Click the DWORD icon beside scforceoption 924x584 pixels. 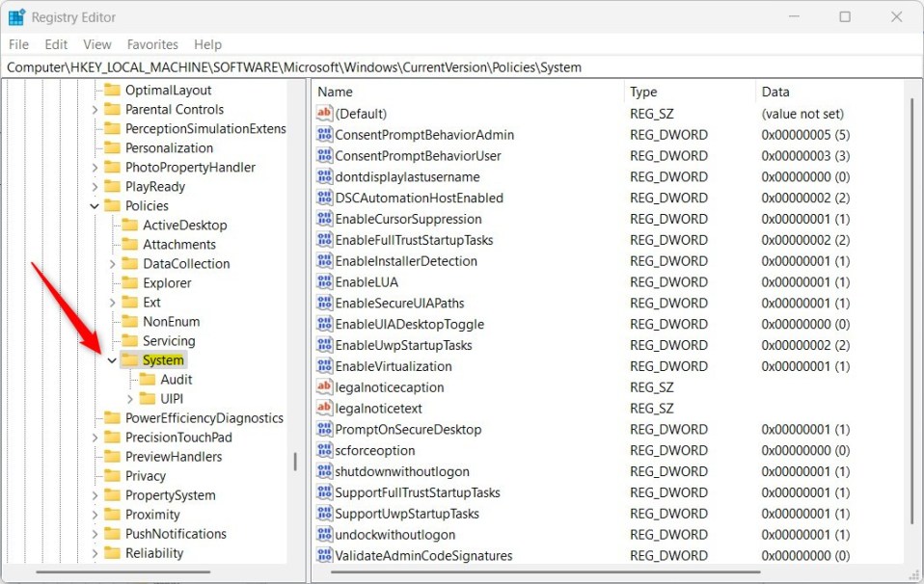click(325, 450)
